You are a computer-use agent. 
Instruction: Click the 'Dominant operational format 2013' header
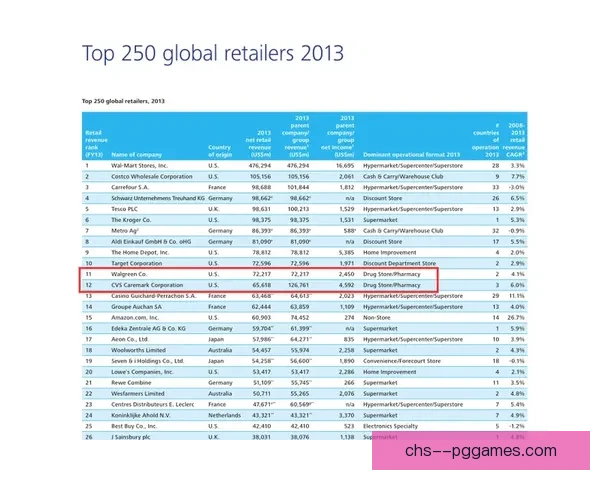[411, 155]
